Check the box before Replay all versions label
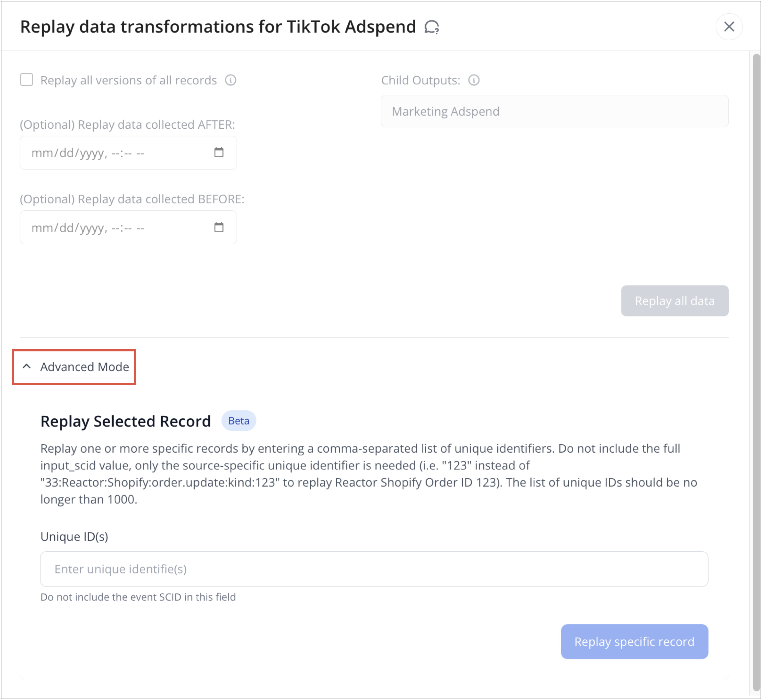This screenshot has width=762, height=700. coord(26,79)
